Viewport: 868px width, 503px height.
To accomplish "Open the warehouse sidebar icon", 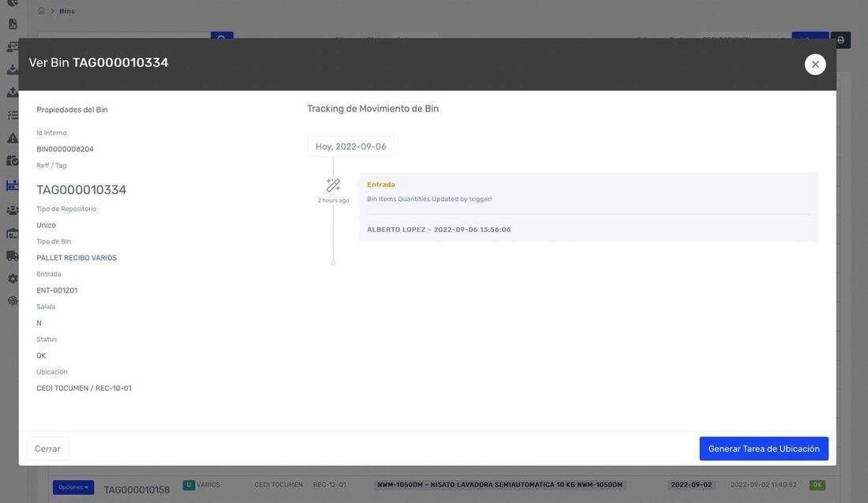I will [12, 233].
